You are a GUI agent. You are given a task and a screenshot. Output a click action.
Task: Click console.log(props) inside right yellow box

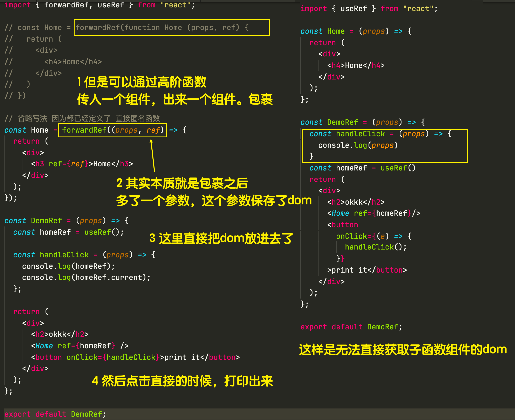coord(358,145)
